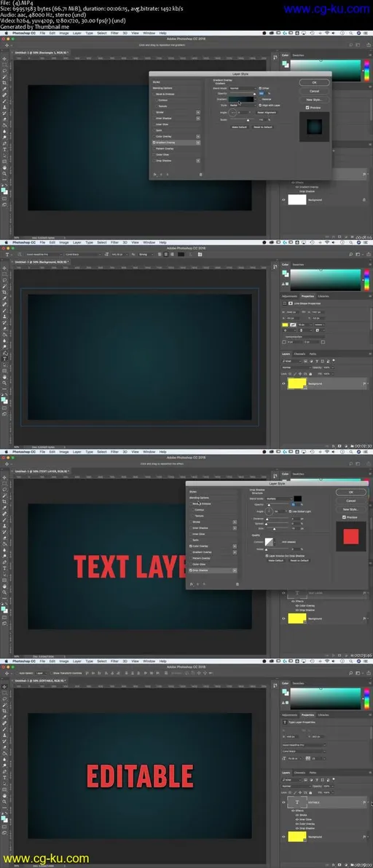Click the fx badge on the EDITABLE layer row
The height and width of the screenshot is (868, 373).
tap(364, 802)
